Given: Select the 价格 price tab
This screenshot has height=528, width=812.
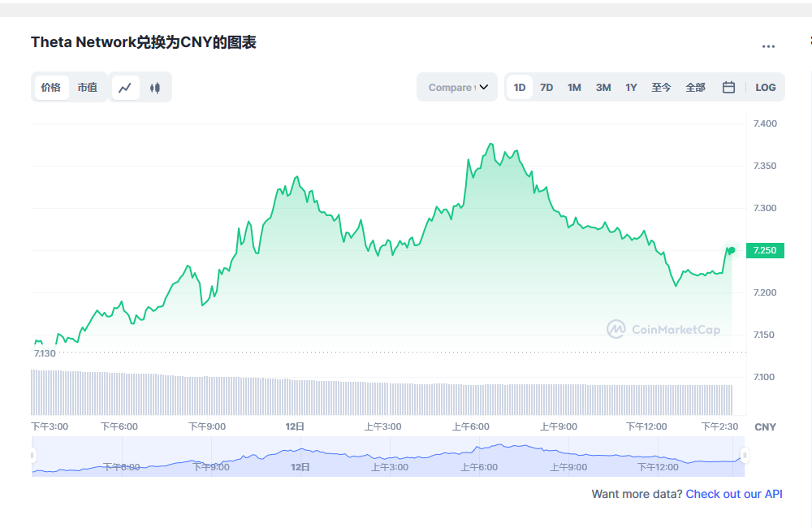Looking at the screenshot, I should (51, 88).
